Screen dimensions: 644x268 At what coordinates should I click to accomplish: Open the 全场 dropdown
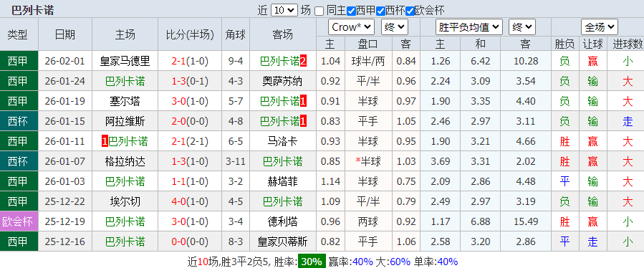(600, 27)
